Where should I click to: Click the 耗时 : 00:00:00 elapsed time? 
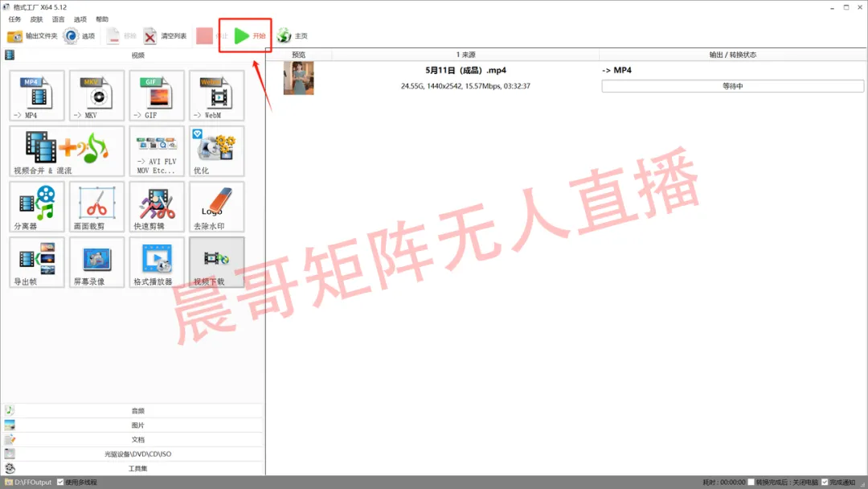coord(724,483)
